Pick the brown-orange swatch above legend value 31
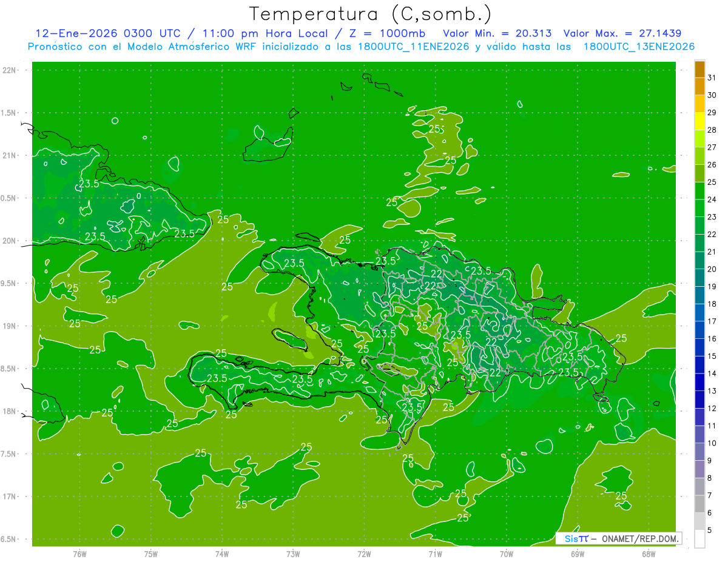The image size is (728, 562). click(699, 69)
